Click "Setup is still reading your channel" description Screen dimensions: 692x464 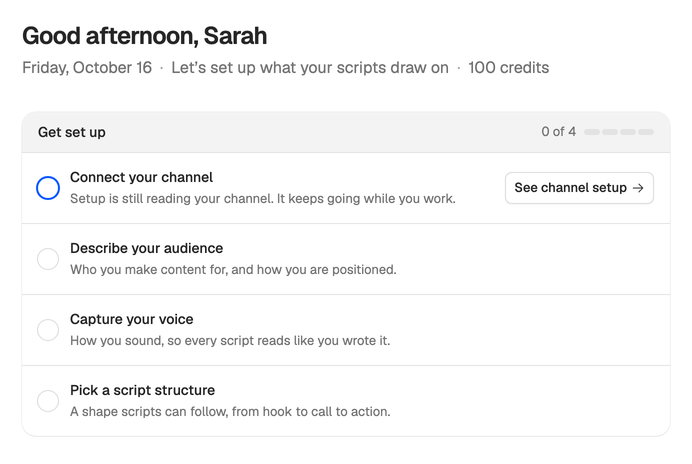click(x=263, y=199)
